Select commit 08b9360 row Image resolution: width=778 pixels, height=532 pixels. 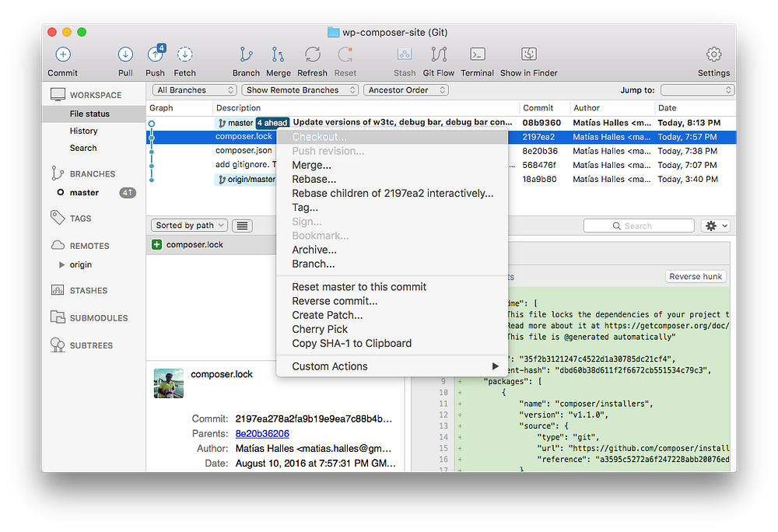pyautogui.click(x=441, y=123)
